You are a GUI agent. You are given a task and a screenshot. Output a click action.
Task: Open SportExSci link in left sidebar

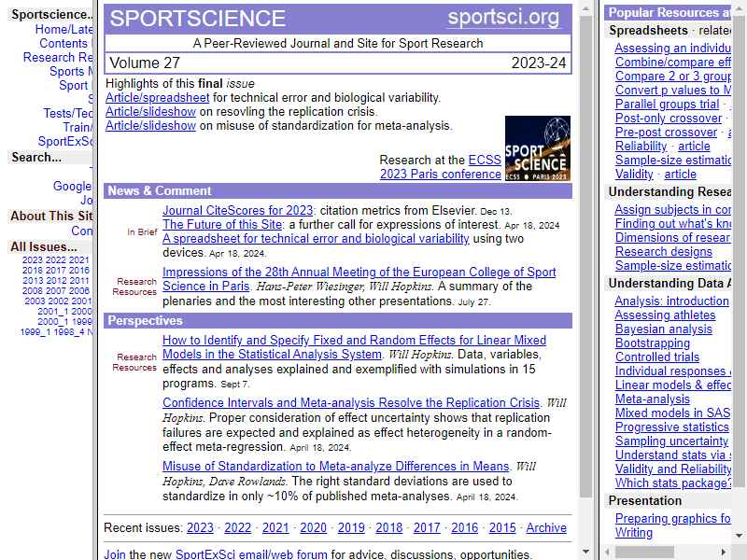click(x=65, y=142)
